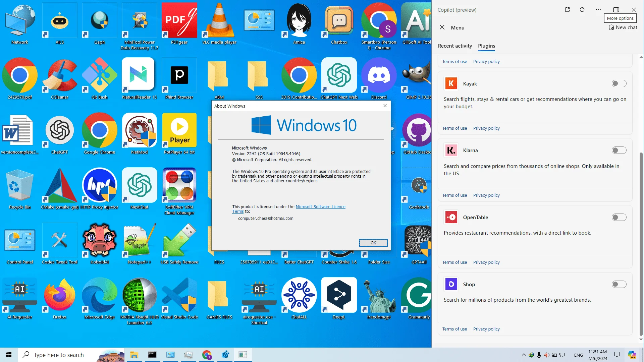Enable the Kayak plugin toggle
The height and width of the screenshot is (362, 644).
tap(619, 83)
